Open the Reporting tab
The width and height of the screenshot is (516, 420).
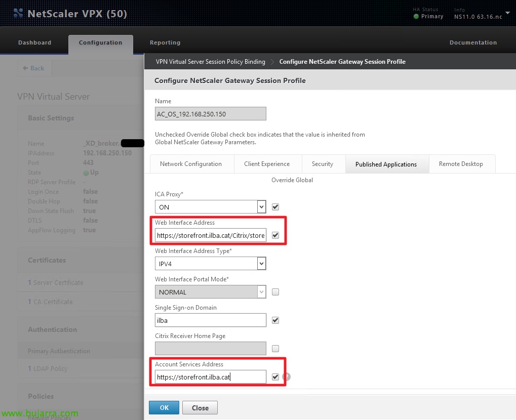pos(165,43)
